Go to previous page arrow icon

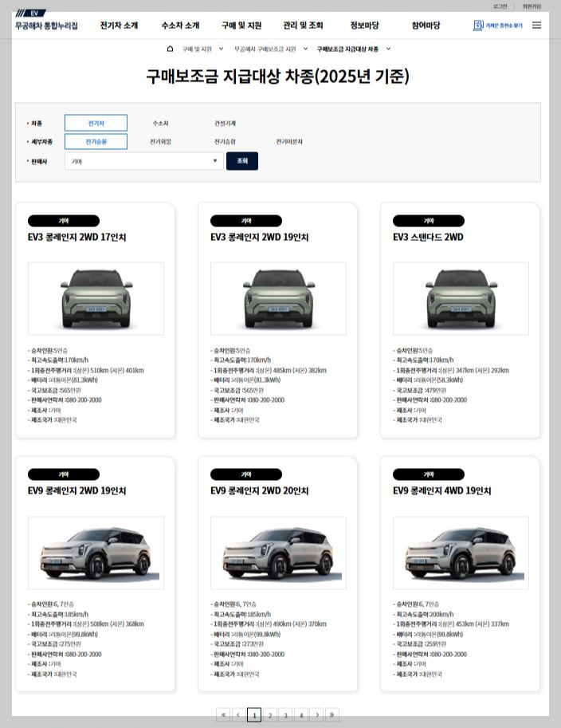click(238, 714)
